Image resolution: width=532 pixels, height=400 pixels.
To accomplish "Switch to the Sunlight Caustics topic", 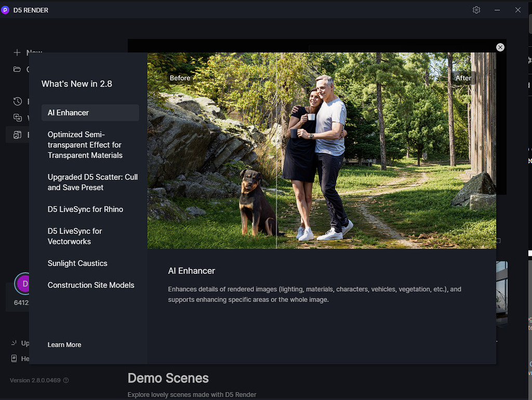I will pos(77,263).
